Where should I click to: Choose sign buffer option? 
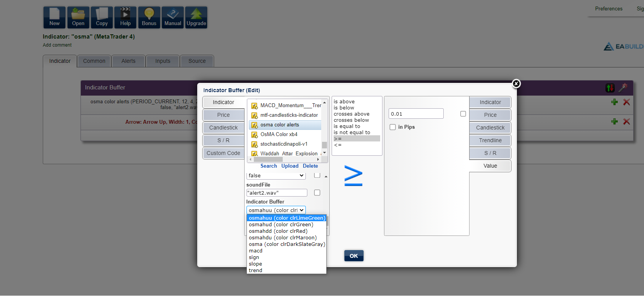coord(287,257)
